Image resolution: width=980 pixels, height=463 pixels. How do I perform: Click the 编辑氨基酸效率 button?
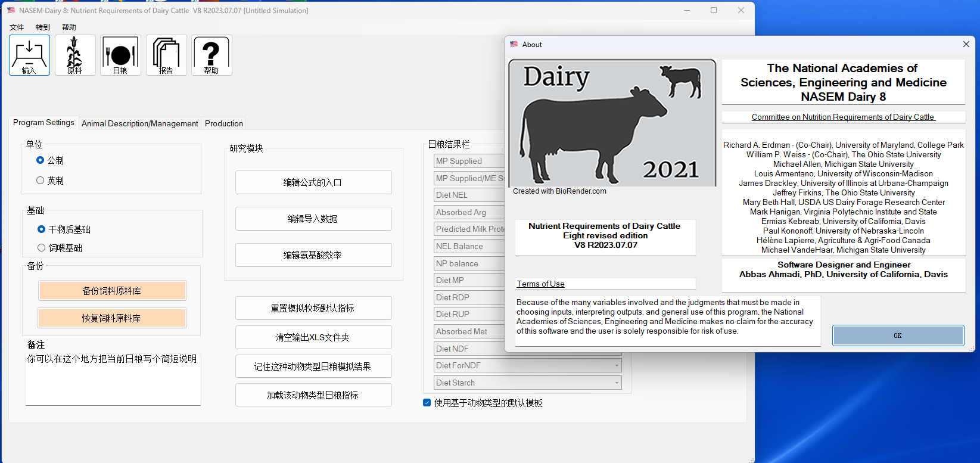coord(313,255)
